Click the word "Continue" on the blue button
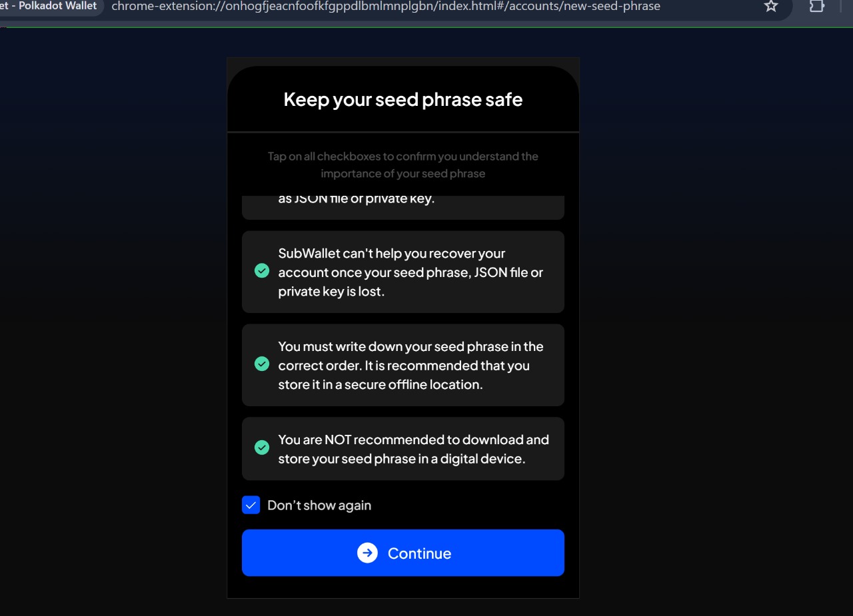This screenshot has width=853, height=616. 419,553
